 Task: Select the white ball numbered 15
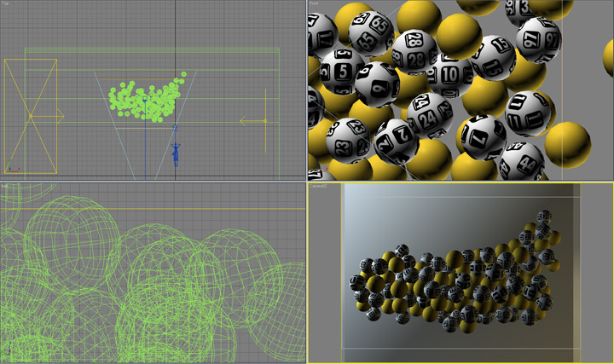tap(494, 57)
